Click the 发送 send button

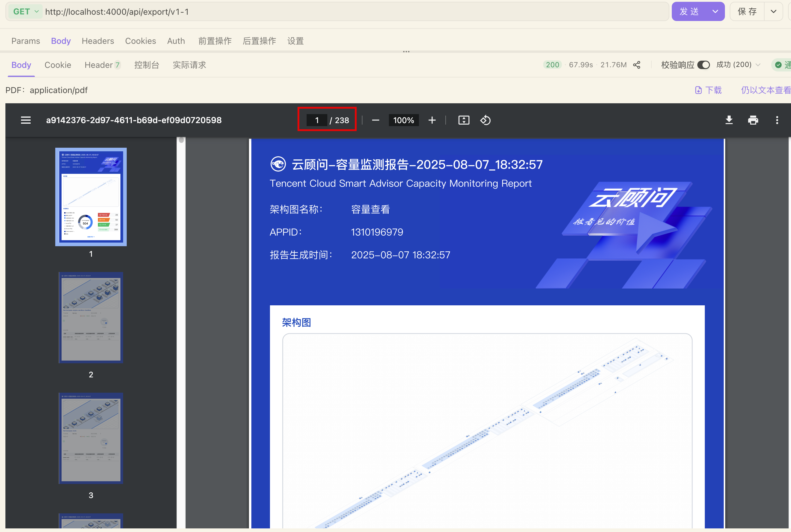(689, 11)
